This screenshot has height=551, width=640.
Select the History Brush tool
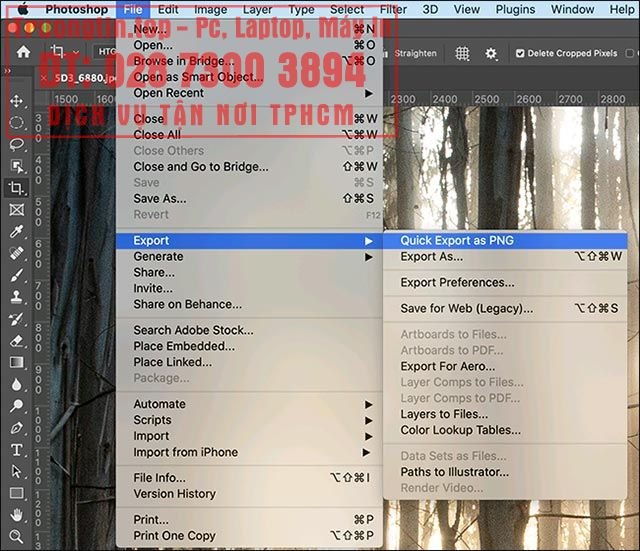tap(16, 319)
